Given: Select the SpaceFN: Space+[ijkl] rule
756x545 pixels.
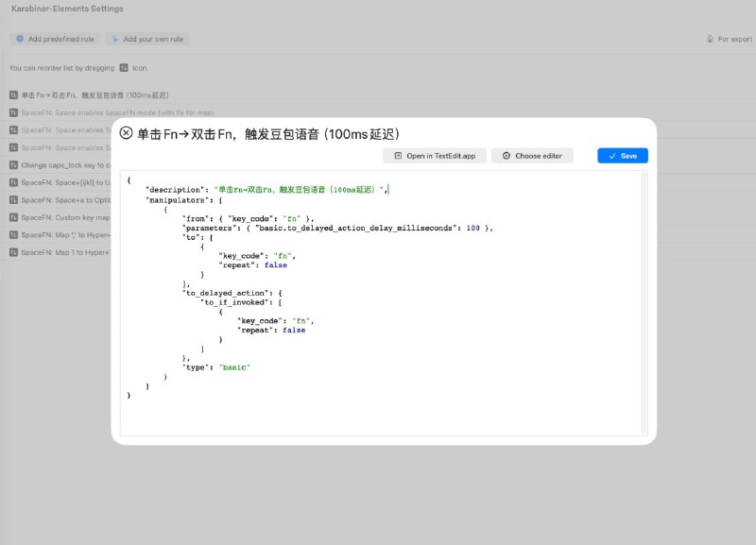Looking at the screenshot, I should [65, 182].
